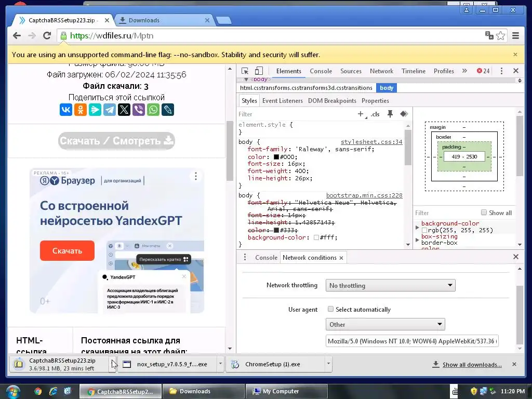Click custom user agent string field

click(x=412, y=341)
